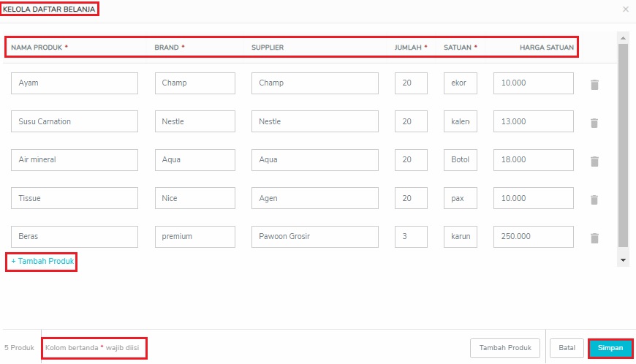
Task: Click the scrollbar down arrow
Action: 623,260
